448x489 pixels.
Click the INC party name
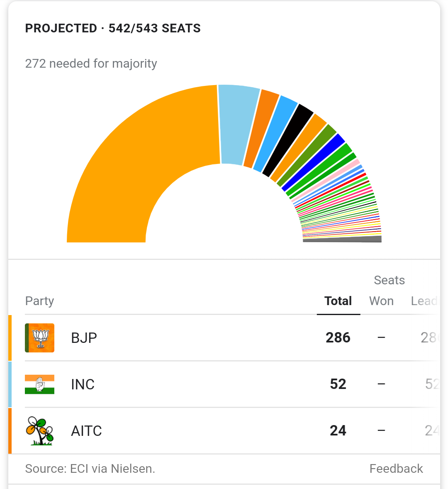point(83,384)
